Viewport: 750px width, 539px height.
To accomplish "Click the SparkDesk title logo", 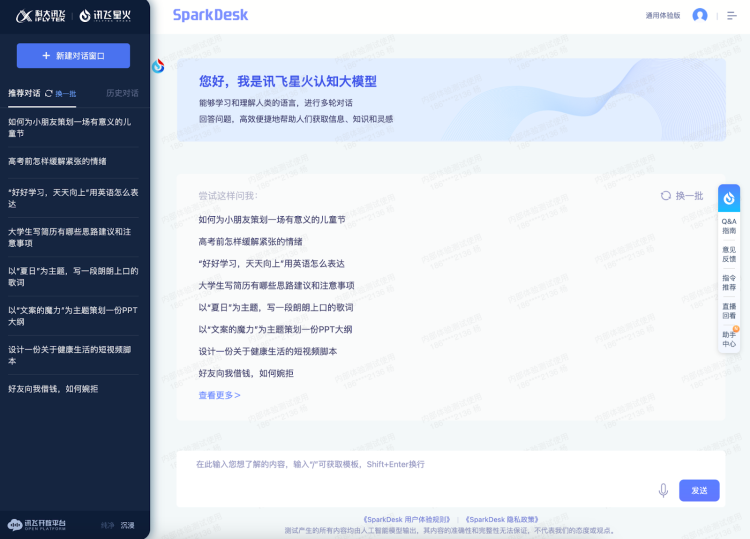I will [x=210, y=15].
